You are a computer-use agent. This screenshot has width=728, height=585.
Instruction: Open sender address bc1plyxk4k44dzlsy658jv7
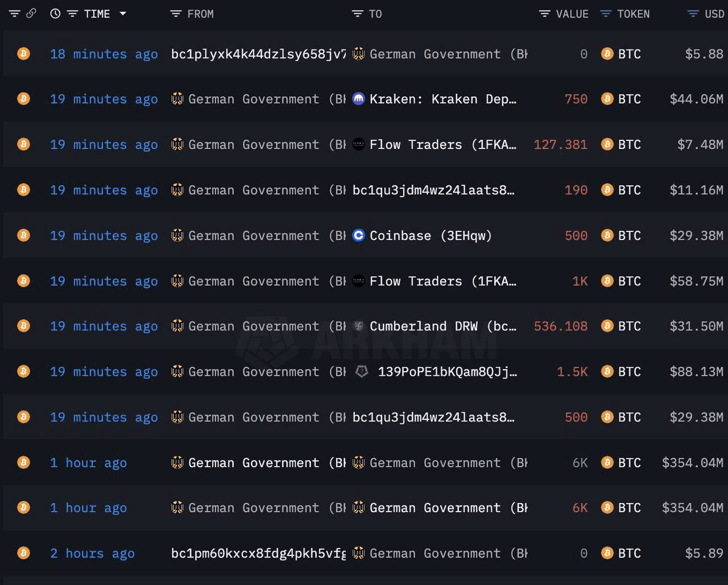[258, 54]
